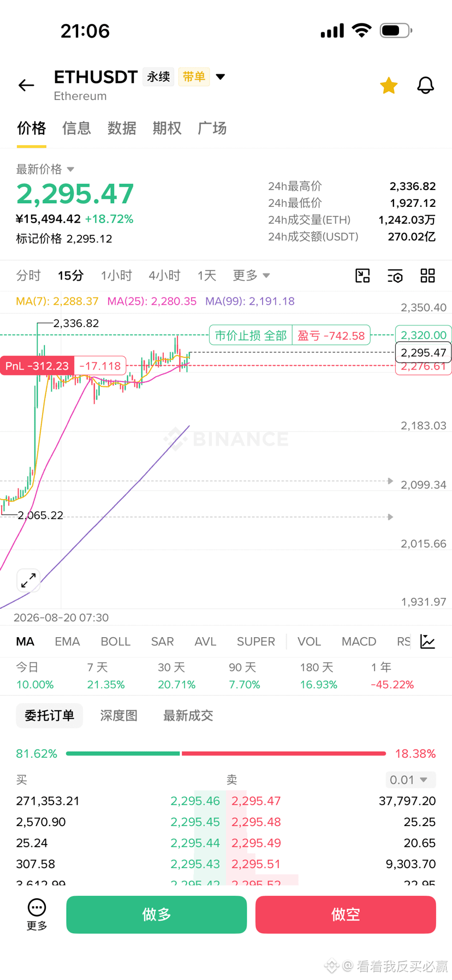Tap the 今日 10.00% performance
452x980 pixels.
click(x=35, y=676)
